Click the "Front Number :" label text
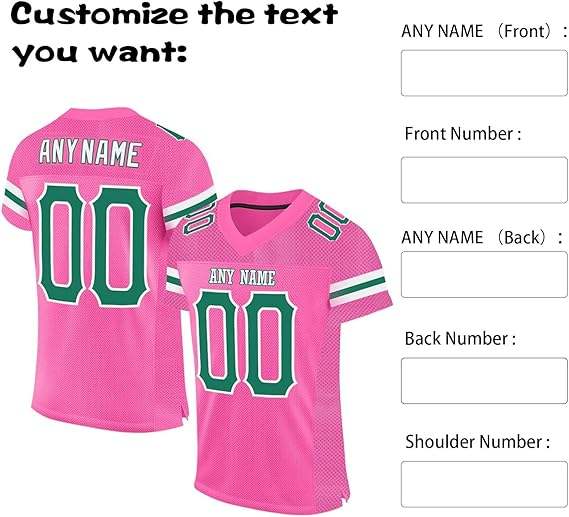Image resolution: width=569 pixels, height=517 pixels. coord(463,134)
